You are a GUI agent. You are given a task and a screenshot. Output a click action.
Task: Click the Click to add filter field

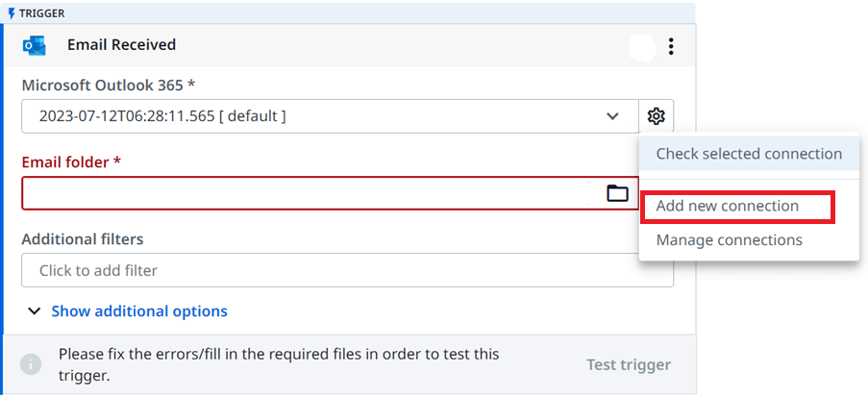pos(348,270)
